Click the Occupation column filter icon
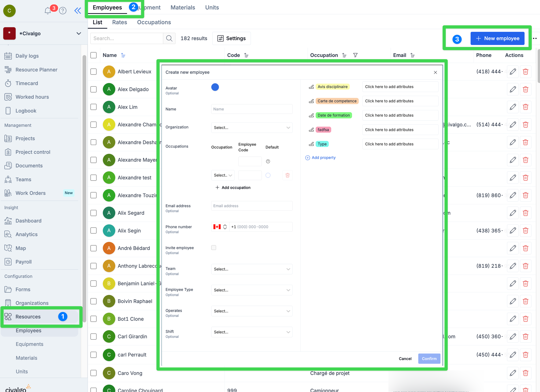 pyautogui.click(x=355, y=55)
